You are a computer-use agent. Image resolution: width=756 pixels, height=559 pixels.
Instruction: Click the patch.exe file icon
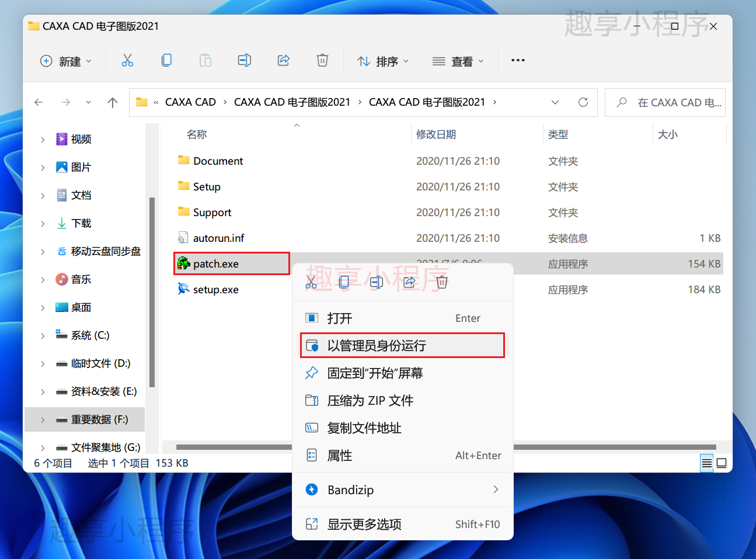(x=184, y=263)
